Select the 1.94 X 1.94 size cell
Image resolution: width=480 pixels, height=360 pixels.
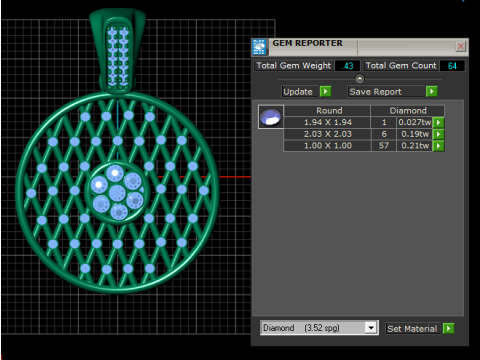(328, 122)
